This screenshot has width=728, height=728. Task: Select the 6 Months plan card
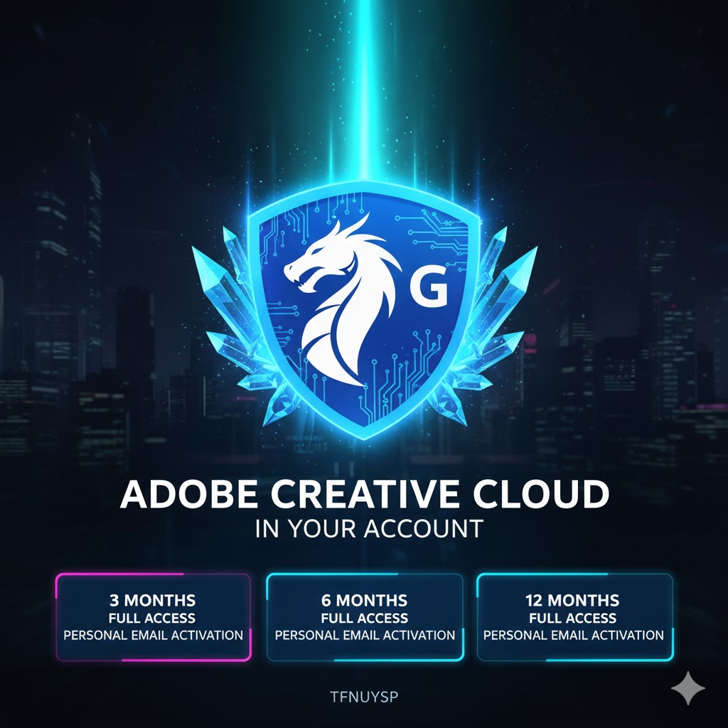coord(365,617)
